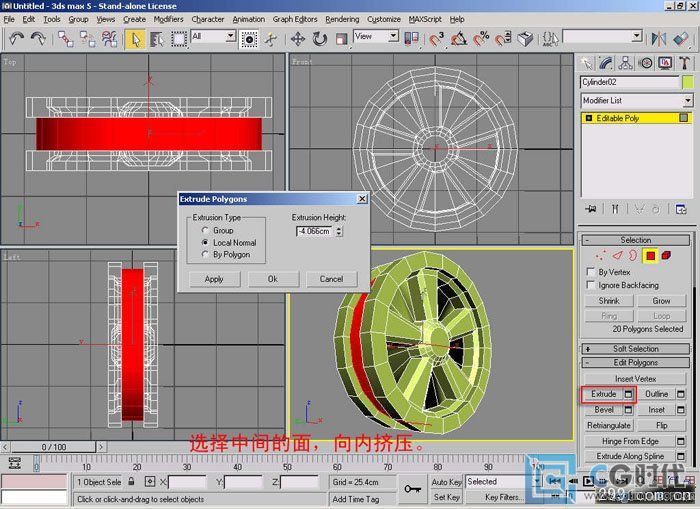Viewport: 700px width, 509px height.
Task: Select the Local Normal extrusion type
Action: (x=205, y=242)
